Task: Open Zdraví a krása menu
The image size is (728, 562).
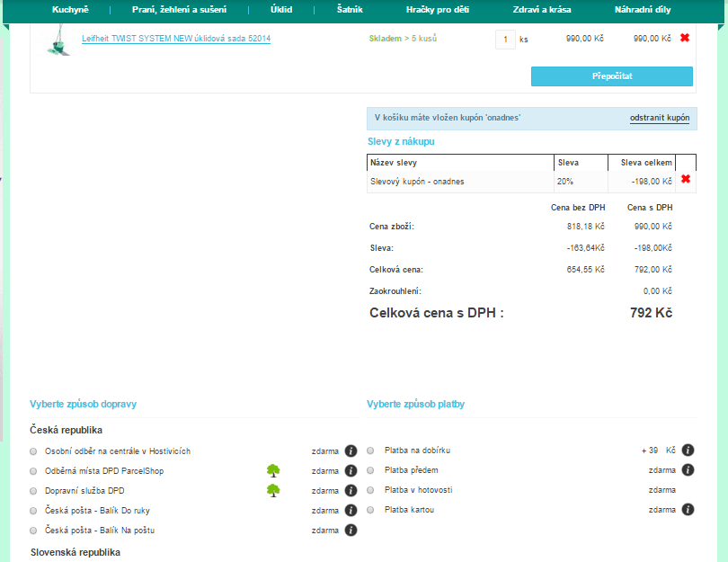Action: (x=542, y=10)
